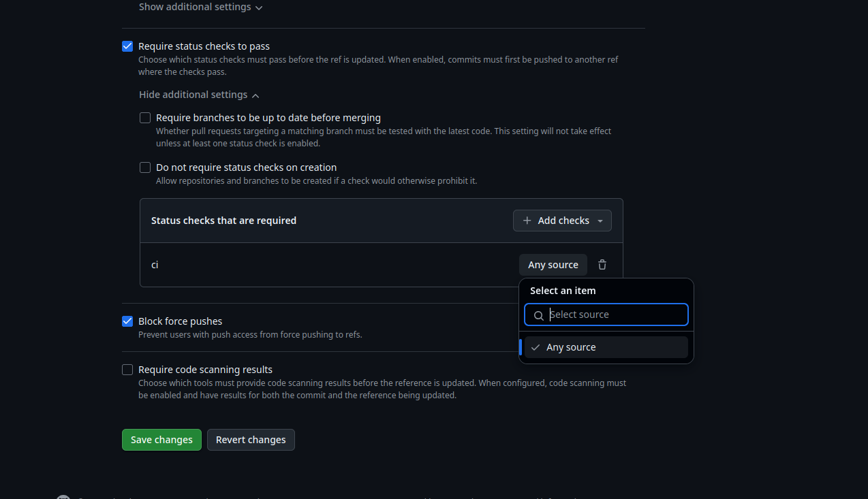This screenshot has width=868, height=499.
Task: Click the ci status check row label
Action: [x=155, y=265]
